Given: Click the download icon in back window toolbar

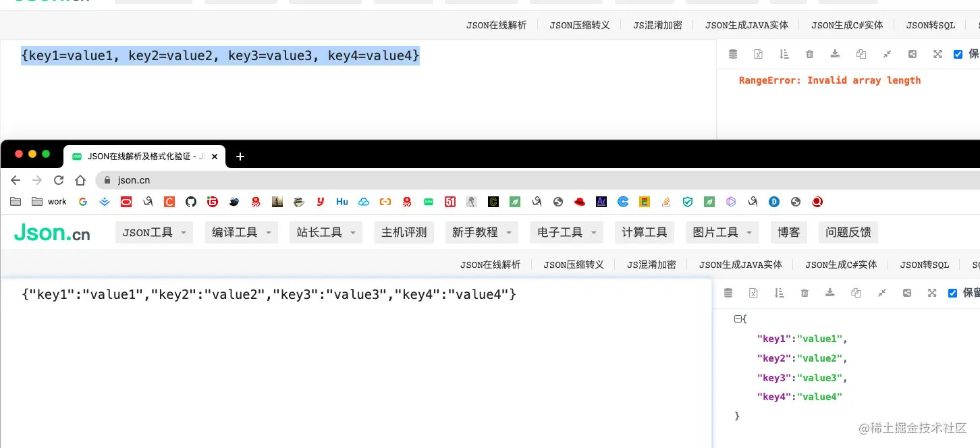Looking at the screenshot, I should tap(835, 54).
